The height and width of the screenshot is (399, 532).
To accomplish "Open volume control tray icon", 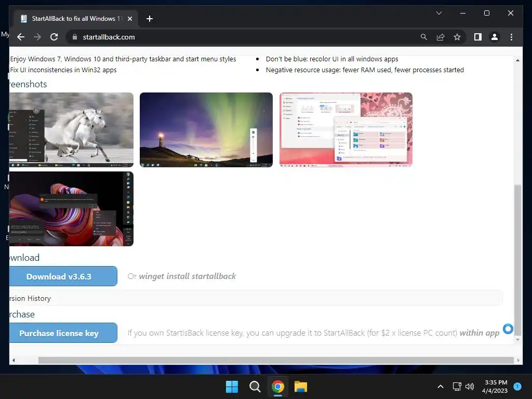I will pyautogui.click(x=470, y=387).
